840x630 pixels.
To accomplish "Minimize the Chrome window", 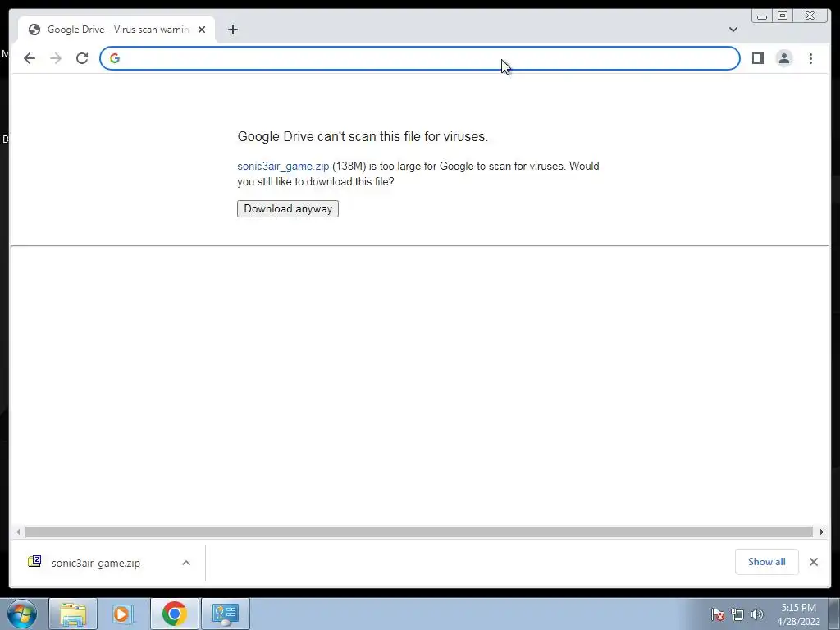I will coord(762,16).
